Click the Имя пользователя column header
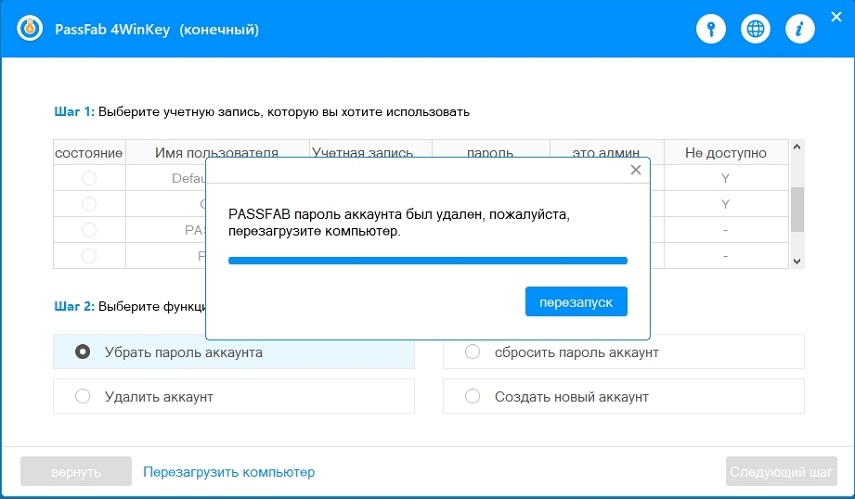Image resolution: width=855 pixels, height=499 pixels. [217, 153]
